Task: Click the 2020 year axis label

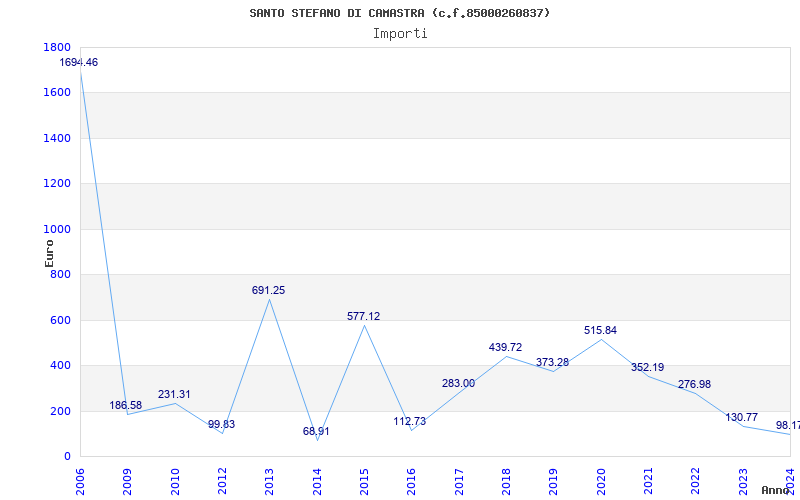Action: tap(600, 480)
